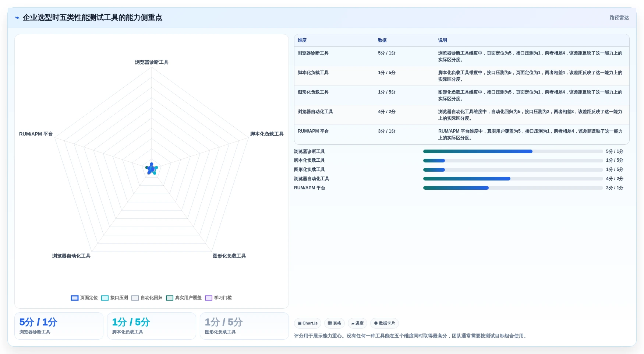Open the 5分 / 1分 浏览器诊断工具 data card
Image resolution: width=644 pixels, height=354 pixels.
coord(59,326)
